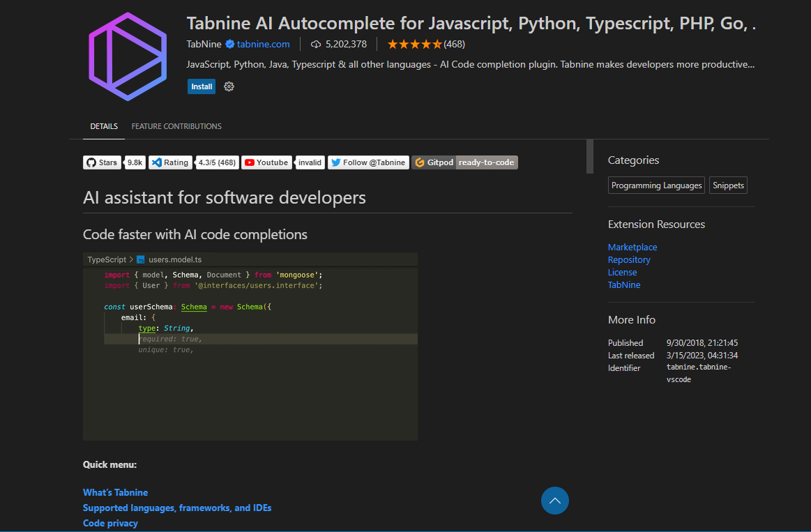The image size is (811, 532).
Task: Open the extension manage gear icon
Action: point(229,86)
